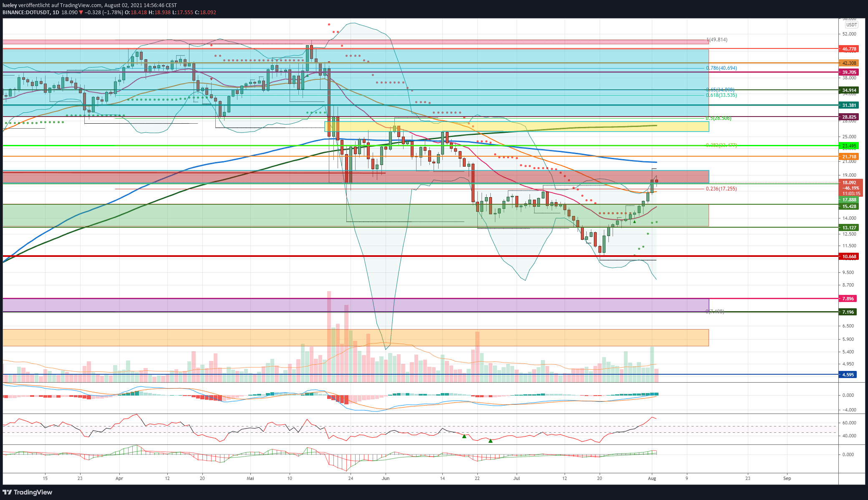Click MACD axis value −4.000
868x500 pixels.
[x=848, y=410]
